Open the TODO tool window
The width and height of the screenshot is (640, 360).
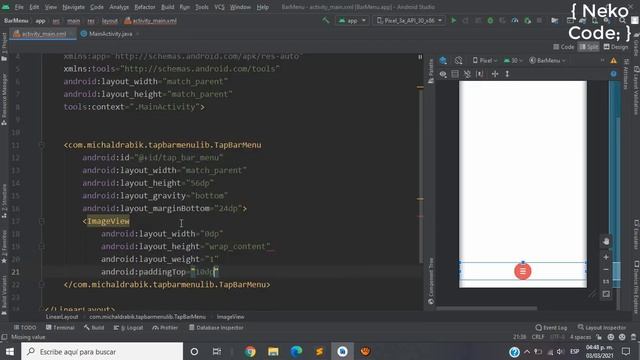(25, 327)
